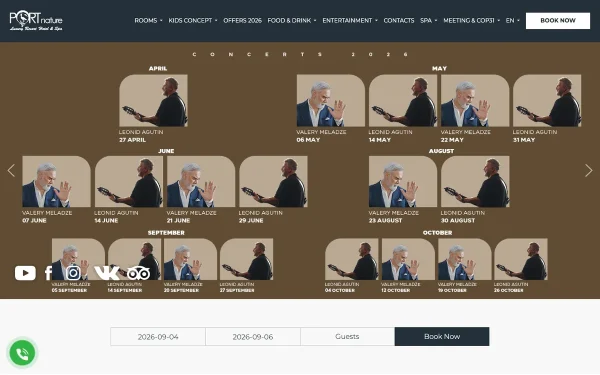Select Leonid Agutin 27 September concert image
Image resolution: width=600 pixels, height=375 pixels.
coord(246,259)
